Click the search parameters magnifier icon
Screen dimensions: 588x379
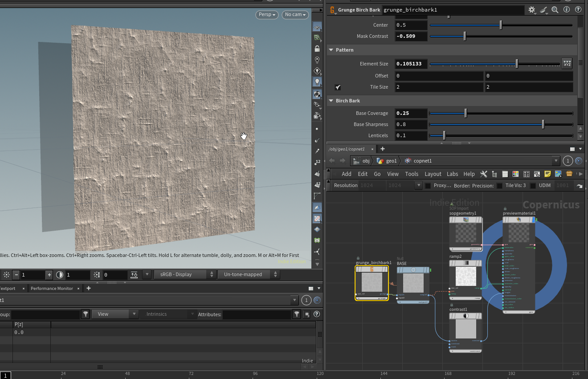coord(555,9)
